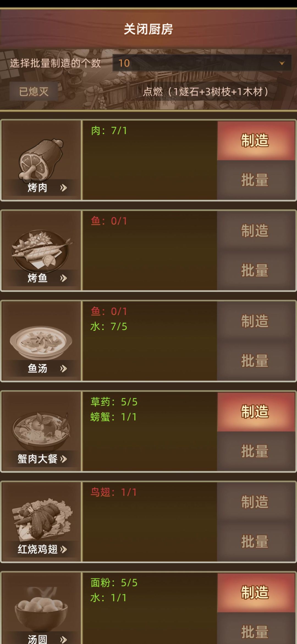Viewport: 297px width, 644px height.
Task: Expand 鱼汤 details via chevron arrow
Action: coord(64,368)
